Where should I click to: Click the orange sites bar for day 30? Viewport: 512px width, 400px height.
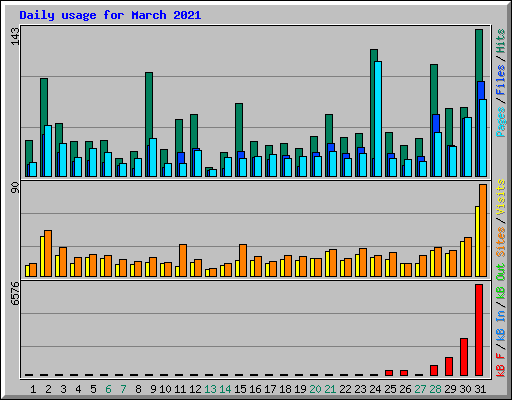pos(468,257)
